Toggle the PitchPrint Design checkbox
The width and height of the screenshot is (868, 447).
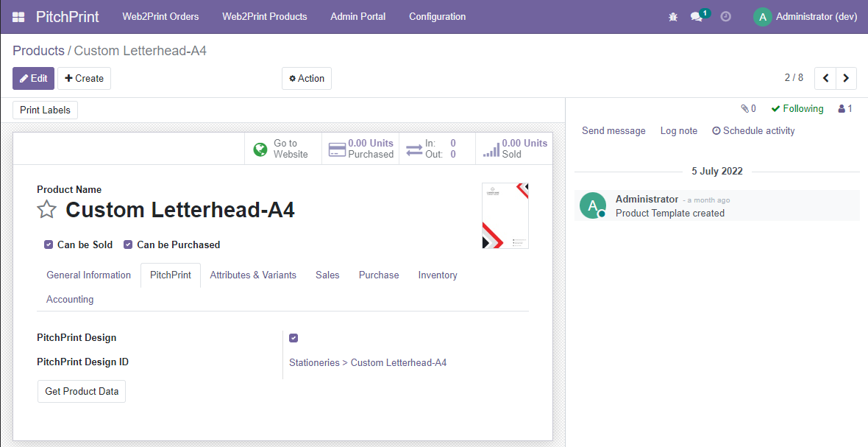point(294,338)
